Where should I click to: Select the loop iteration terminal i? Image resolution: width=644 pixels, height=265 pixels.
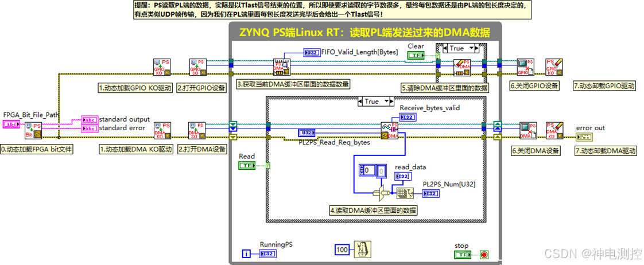pyautogui.click(x=246, y=255)
